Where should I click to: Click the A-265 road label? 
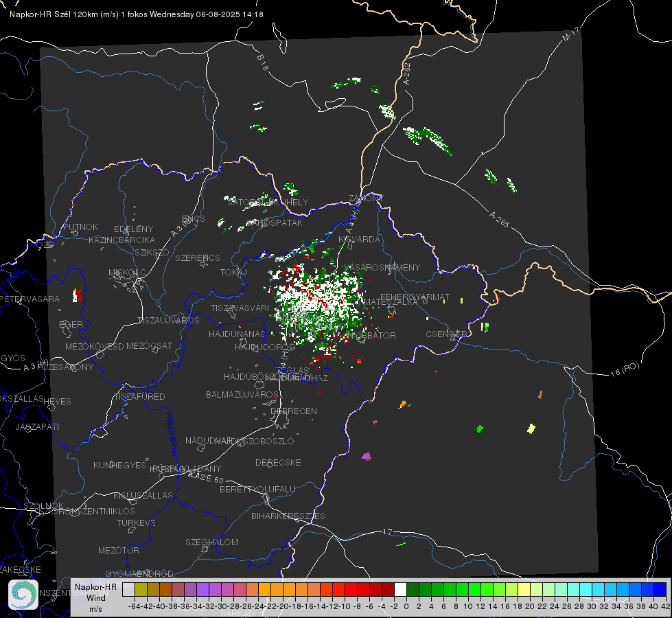(499, 219)
